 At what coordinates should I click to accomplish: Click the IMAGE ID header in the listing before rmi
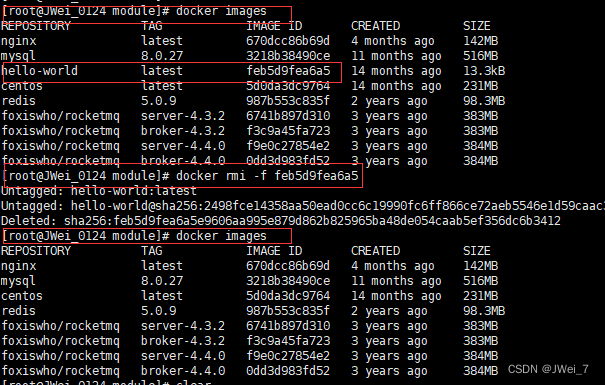point(274,26)
